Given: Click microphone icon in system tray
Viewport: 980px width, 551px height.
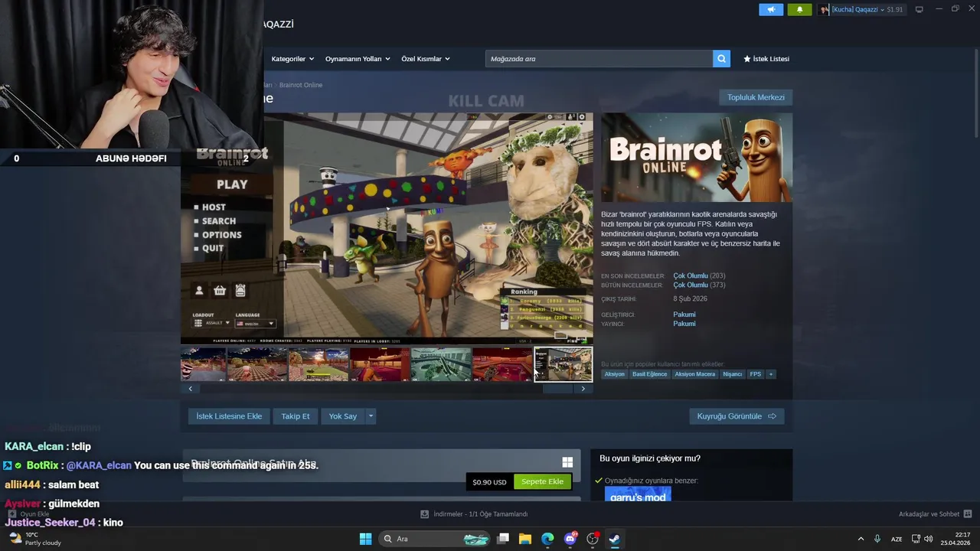Looking at the screenshot, I should pos(877,539).
